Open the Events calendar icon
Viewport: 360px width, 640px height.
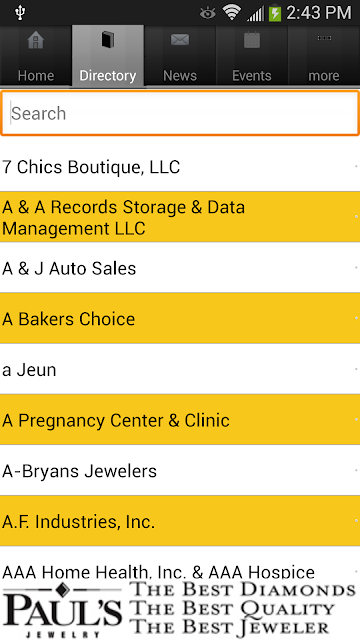252,40
